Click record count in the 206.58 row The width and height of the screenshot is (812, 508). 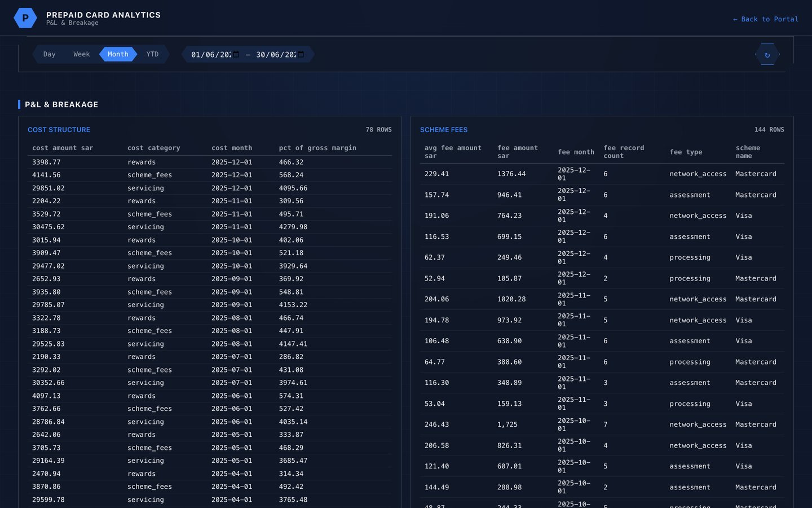pos(606,445)
